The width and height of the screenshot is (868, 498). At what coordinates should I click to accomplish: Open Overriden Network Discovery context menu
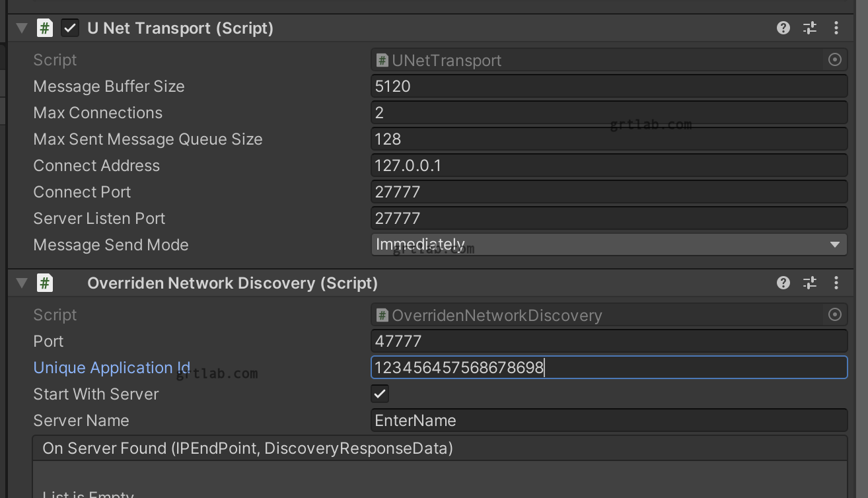pyautogui.click(x=836, y=283)
